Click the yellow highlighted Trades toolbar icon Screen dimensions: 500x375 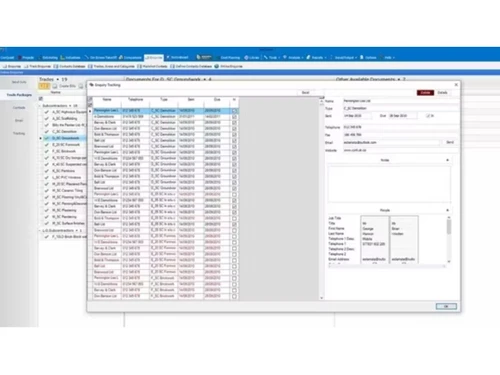pos(44,86)
